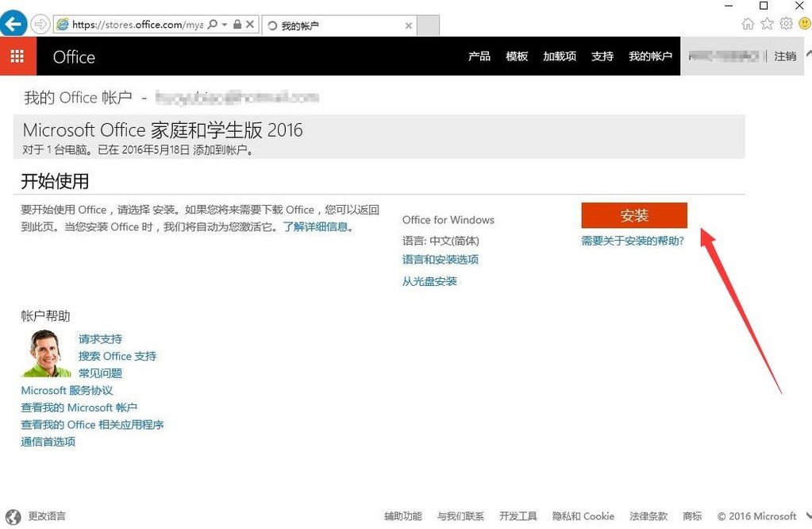The width and height of the screenshot is (812, 529).
Task: Expand the address bar dropdown arrow
Action: [225, 25]
